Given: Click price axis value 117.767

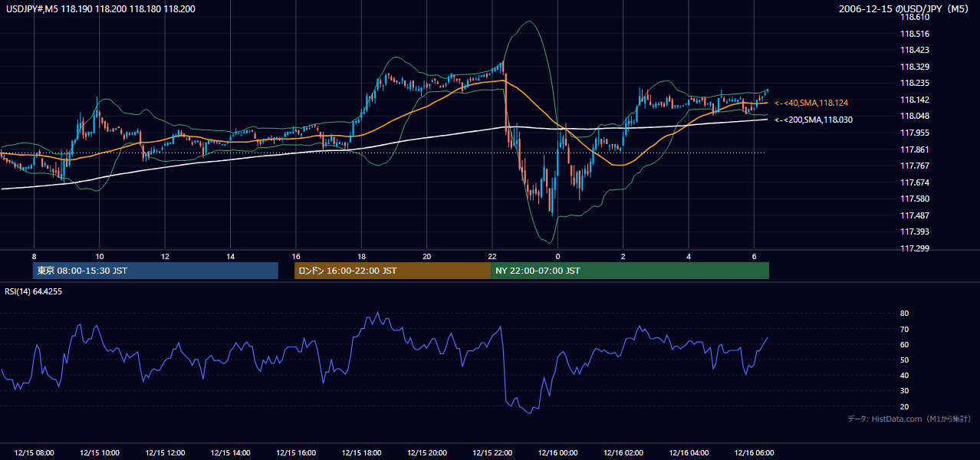Looking at the screenshot, I should point(914,166).
